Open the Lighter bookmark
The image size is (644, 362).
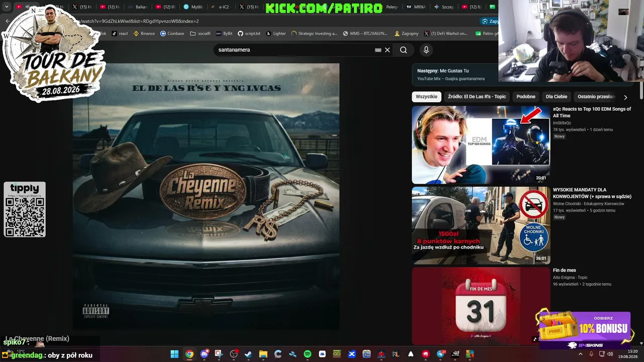(x=276, y=34)
